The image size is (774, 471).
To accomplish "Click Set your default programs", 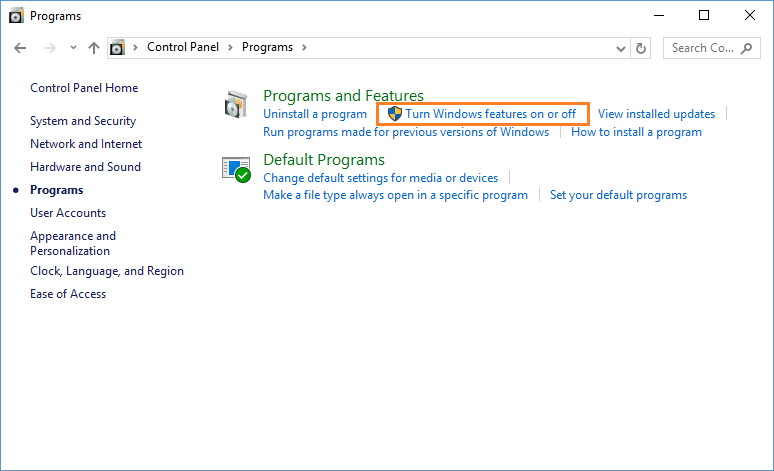I will [619, 195].
